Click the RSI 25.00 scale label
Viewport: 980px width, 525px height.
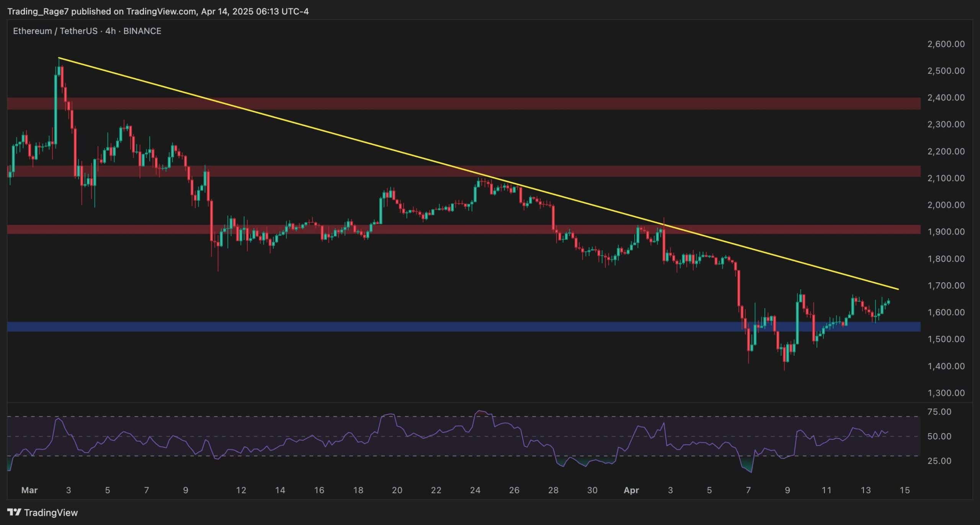click(x=939, y=461)
